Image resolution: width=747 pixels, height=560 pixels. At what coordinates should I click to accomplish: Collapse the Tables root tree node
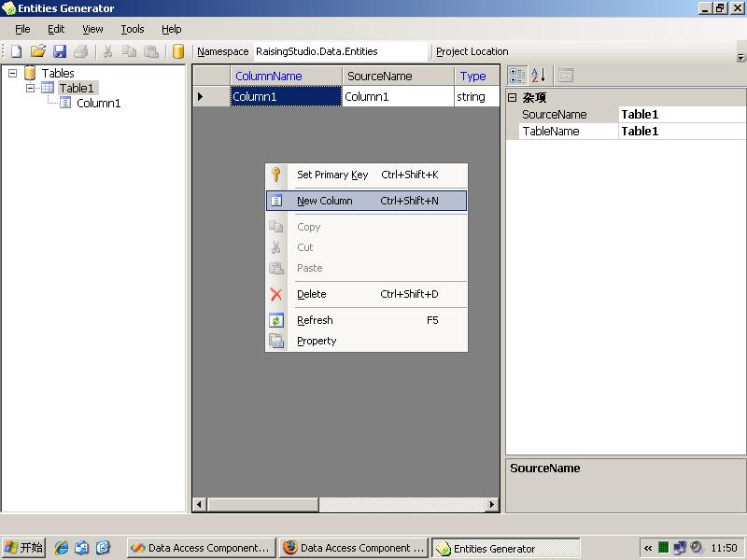coord(13,73)
